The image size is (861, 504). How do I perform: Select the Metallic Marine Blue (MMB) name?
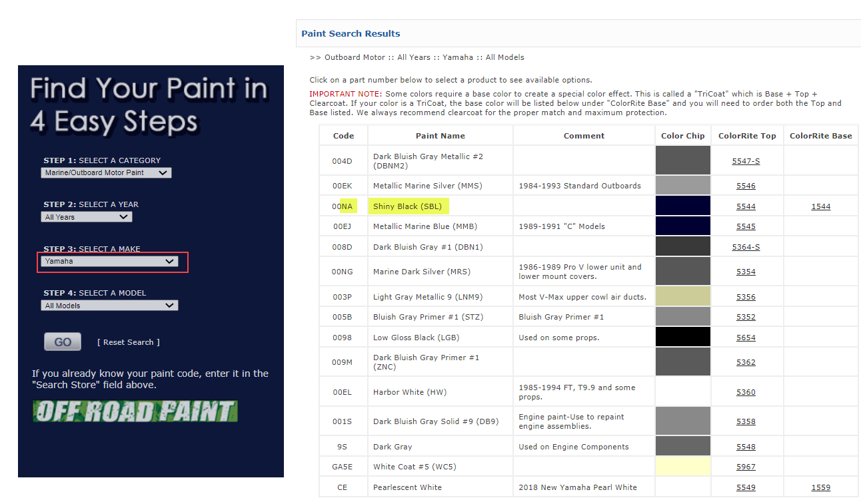(425, 226)
